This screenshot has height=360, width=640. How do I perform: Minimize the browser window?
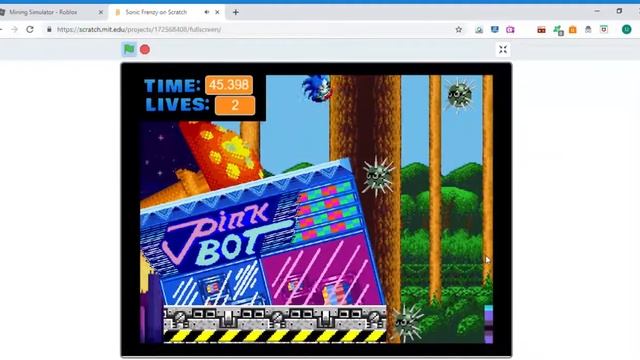597,11
